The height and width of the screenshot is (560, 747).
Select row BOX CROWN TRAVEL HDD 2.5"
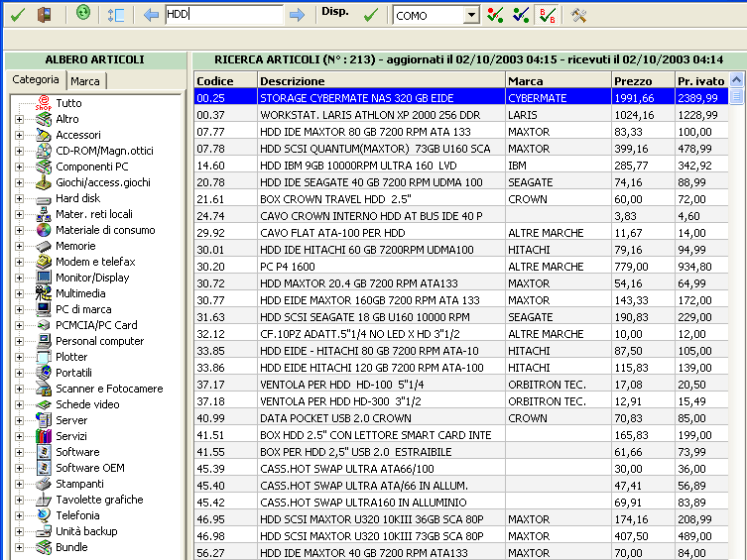pos(461,199)
